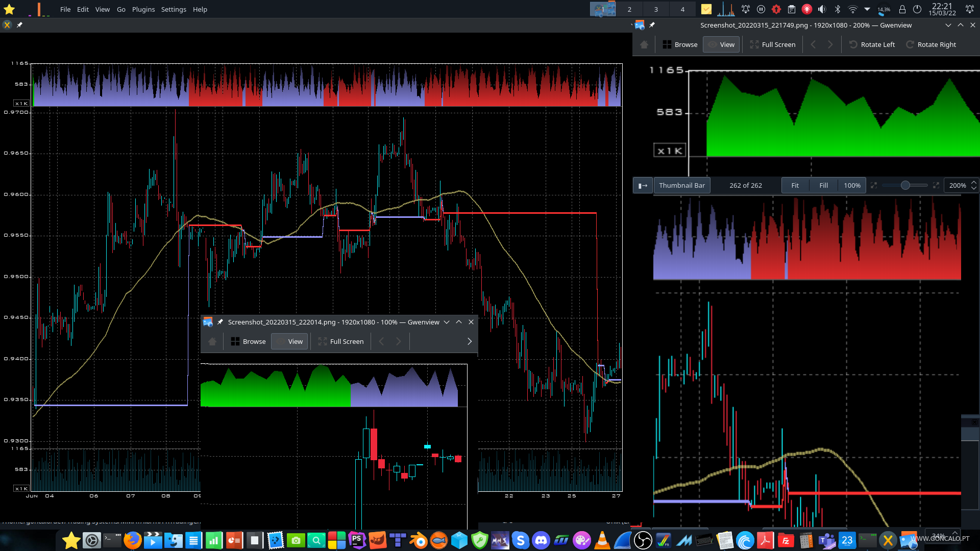Launch FileZilla from the dock
The image size is (980, 551).
coord(786,540)
